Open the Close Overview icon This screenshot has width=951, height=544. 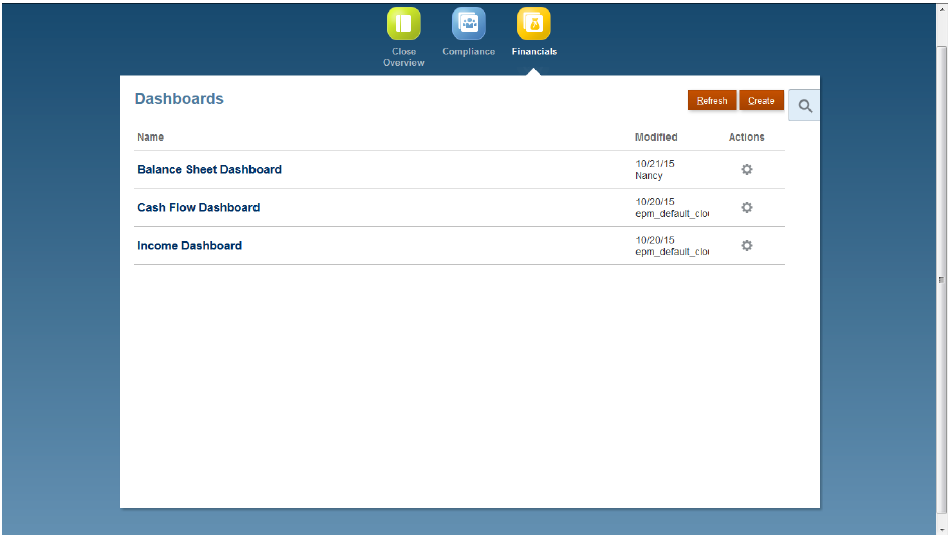click(403, 24)
